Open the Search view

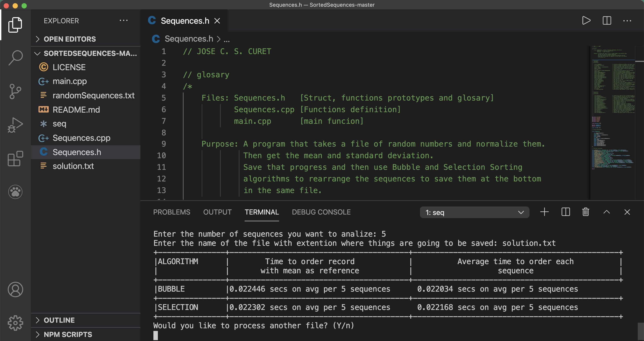coord(15,57)
